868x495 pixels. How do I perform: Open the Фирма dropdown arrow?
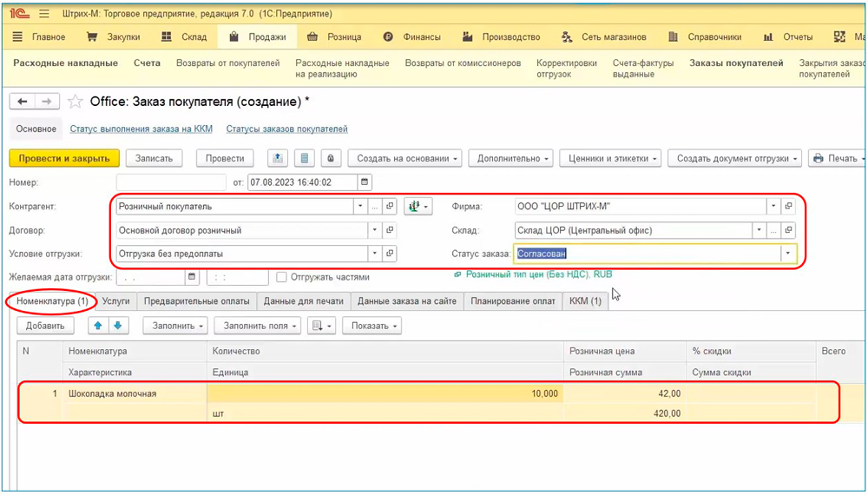(773, 207)
